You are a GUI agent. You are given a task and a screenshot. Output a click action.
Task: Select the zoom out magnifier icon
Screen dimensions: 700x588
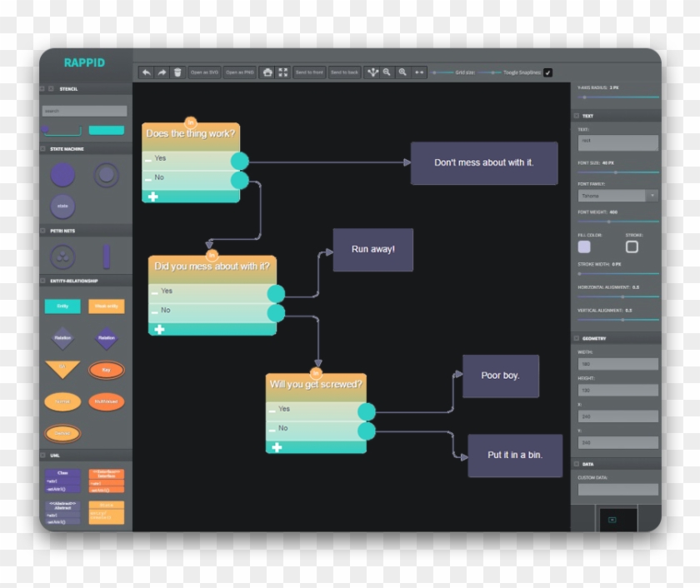385,72
